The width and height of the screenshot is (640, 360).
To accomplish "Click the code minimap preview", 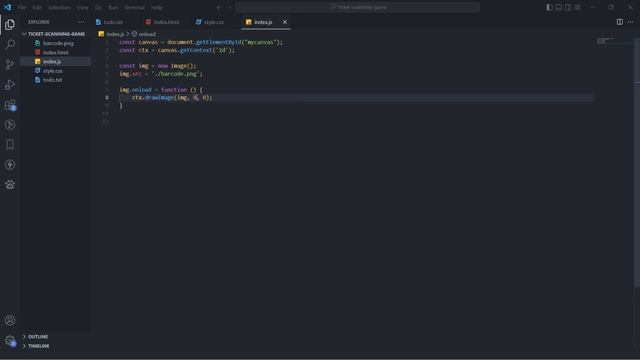I will pos(605,40).
